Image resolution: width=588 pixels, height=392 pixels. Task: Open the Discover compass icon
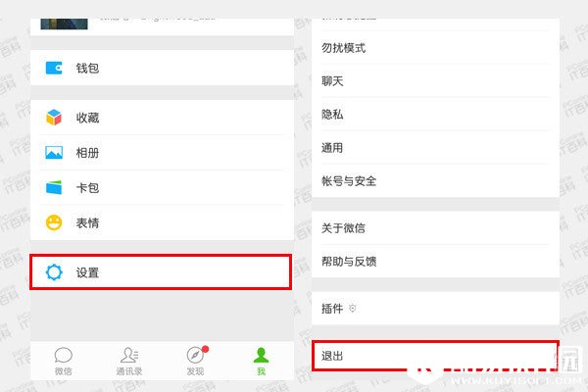click(195, 355)
